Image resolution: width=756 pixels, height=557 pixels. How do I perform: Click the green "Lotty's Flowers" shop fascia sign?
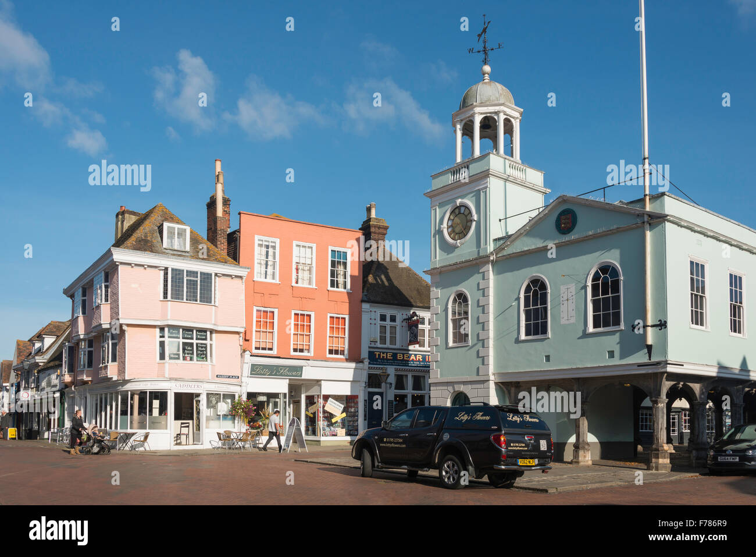click(276, 371)
